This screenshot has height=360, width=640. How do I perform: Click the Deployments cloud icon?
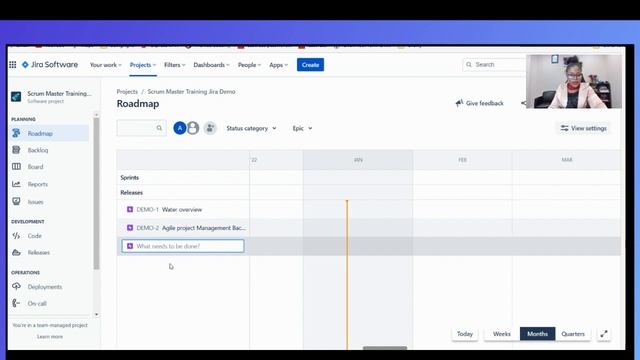[x=16, y=286]
